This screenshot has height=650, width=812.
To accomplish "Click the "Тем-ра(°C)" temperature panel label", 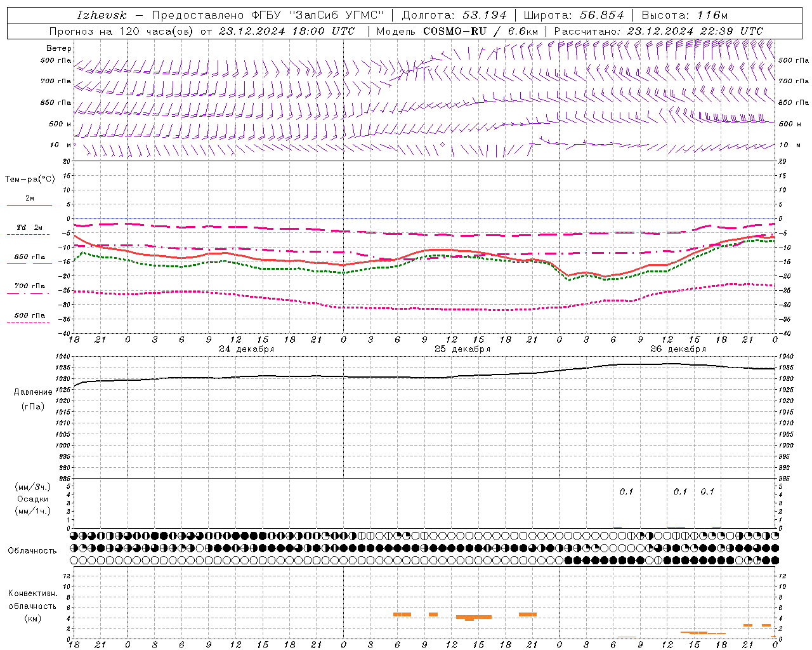I will pos(30,180).
